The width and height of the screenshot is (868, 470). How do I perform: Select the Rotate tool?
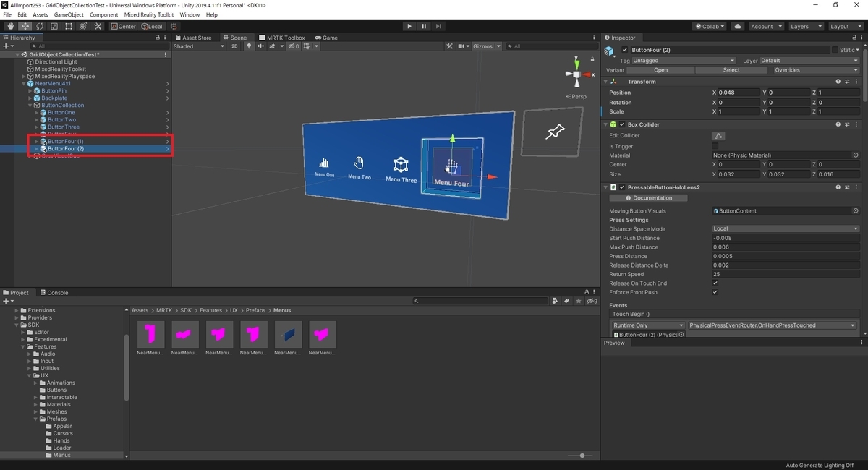click(x=39, y=27)
